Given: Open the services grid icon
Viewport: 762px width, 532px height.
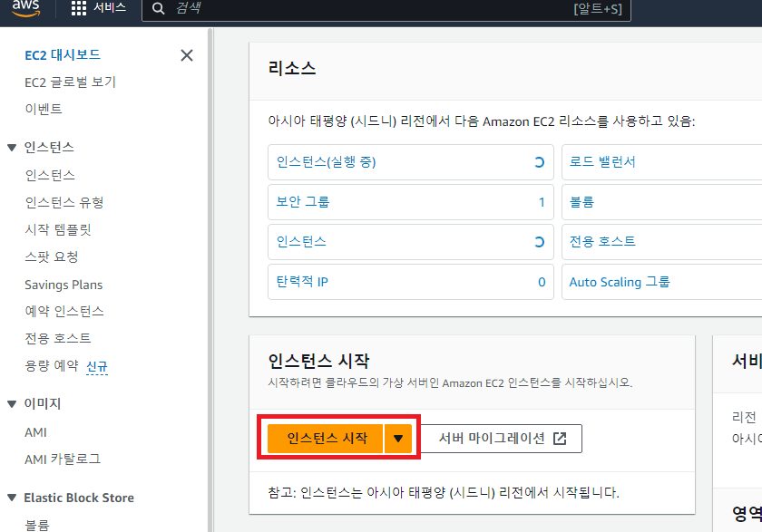Looking at the screenshot, I should click(x=78, y=8).
